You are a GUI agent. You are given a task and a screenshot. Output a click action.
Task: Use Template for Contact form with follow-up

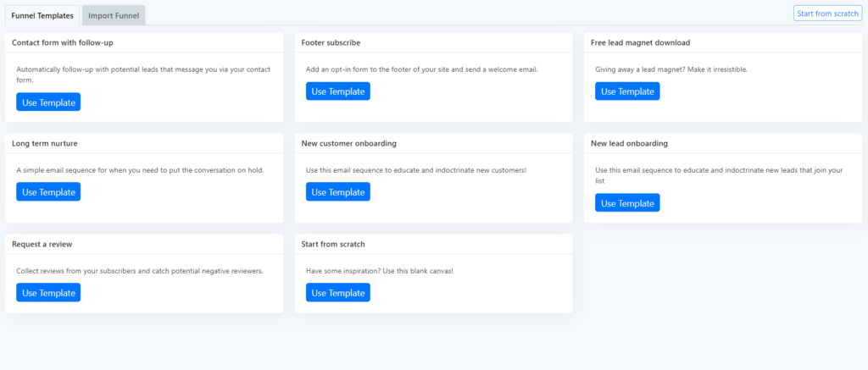point(48,102)
